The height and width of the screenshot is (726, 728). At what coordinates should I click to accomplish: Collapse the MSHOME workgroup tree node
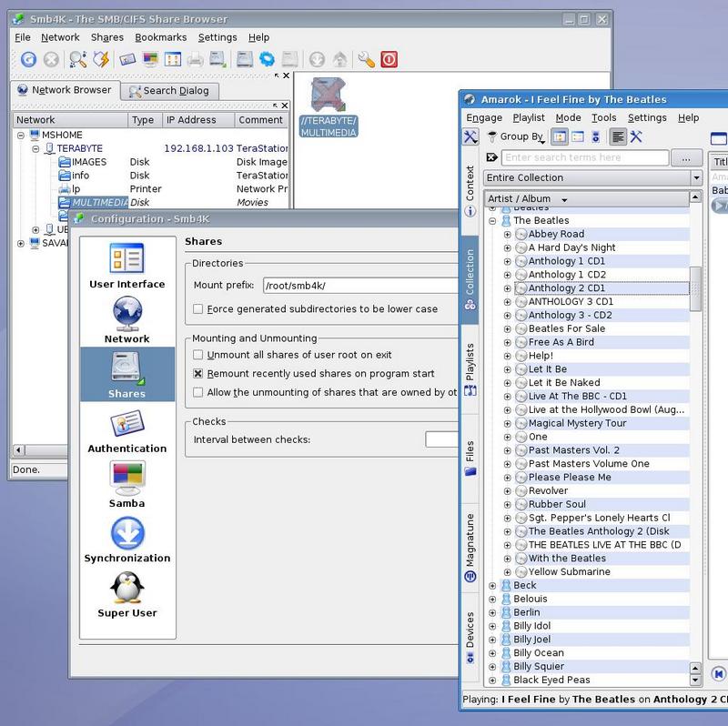pos(20,136)
